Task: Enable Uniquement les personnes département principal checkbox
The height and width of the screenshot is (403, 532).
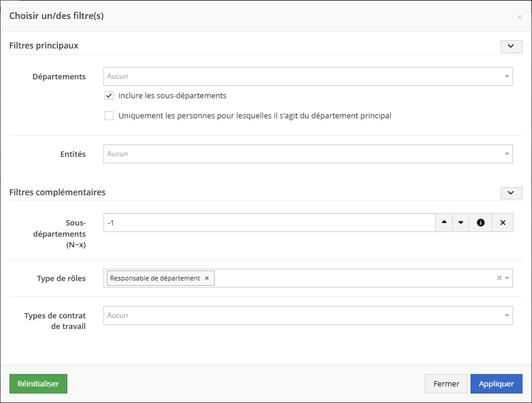Action: point(109,116)
